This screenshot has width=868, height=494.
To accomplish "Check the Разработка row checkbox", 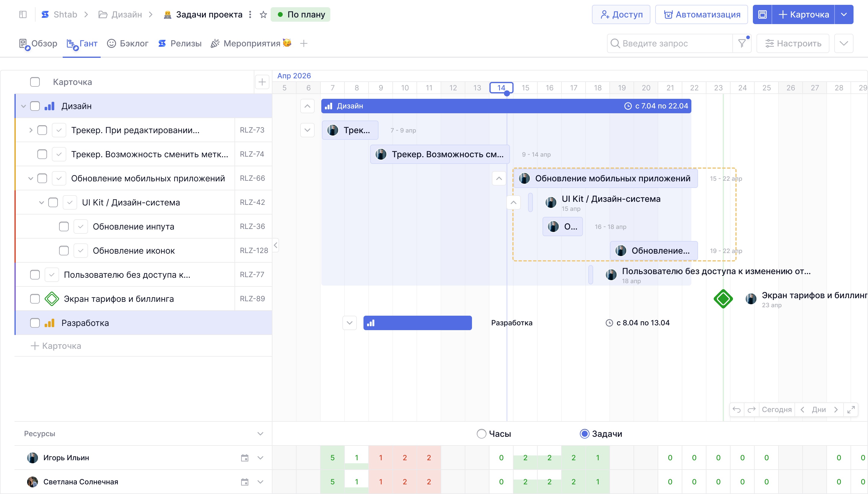I will tap(35, 323).
